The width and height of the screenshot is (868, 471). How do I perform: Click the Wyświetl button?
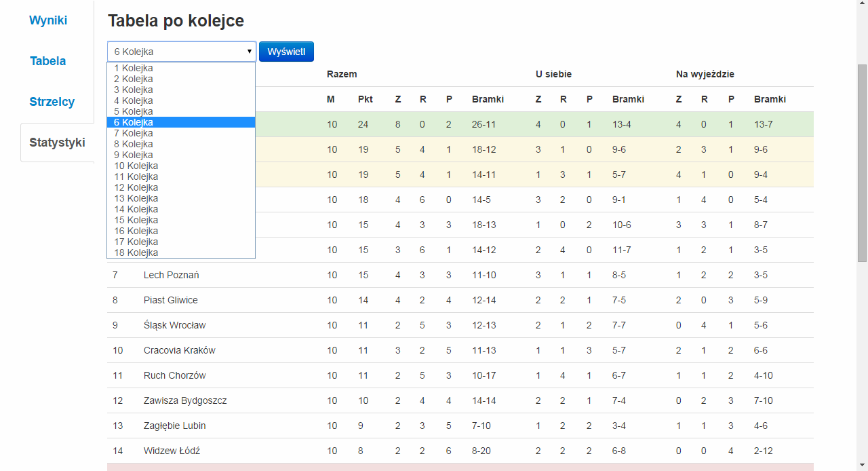coord(286,52)
